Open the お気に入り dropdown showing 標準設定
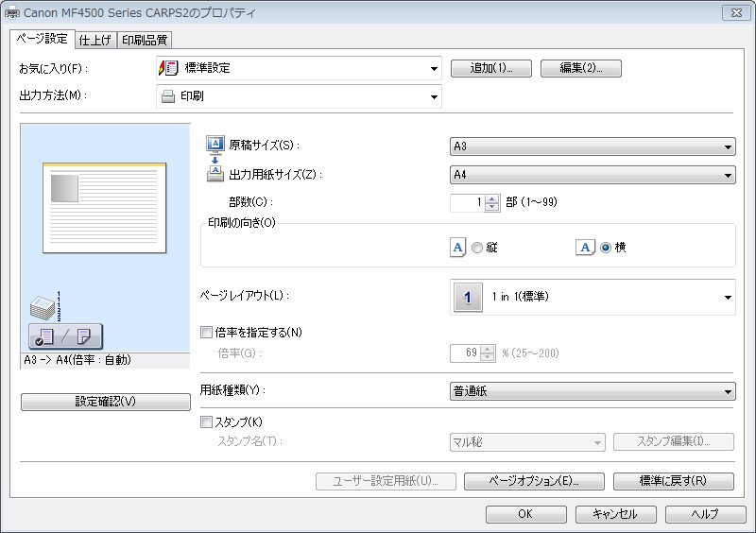 pyautogui.click(x=299, y=68)
